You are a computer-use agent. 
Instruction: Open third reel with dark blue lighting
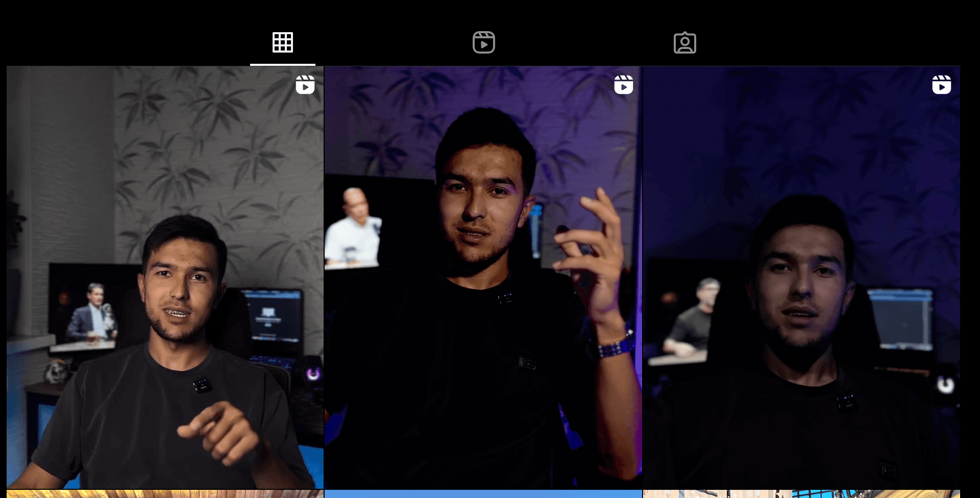(x=801, y=278)
